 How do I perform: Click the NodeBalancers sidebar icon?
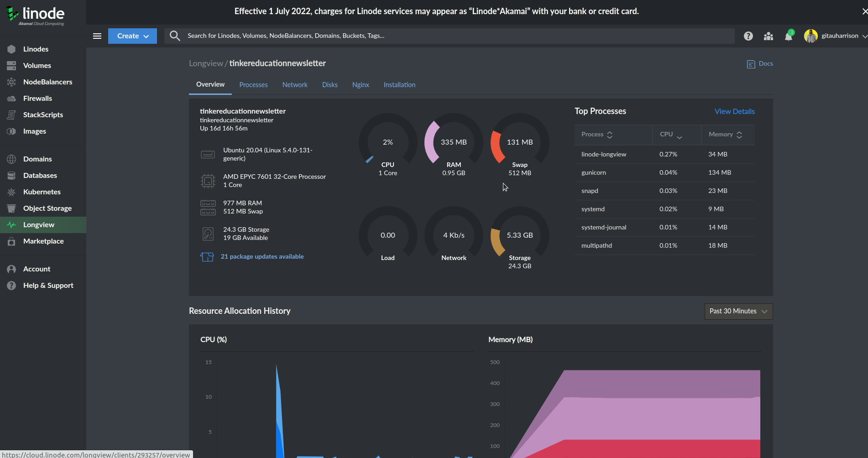tap(11, 82)
